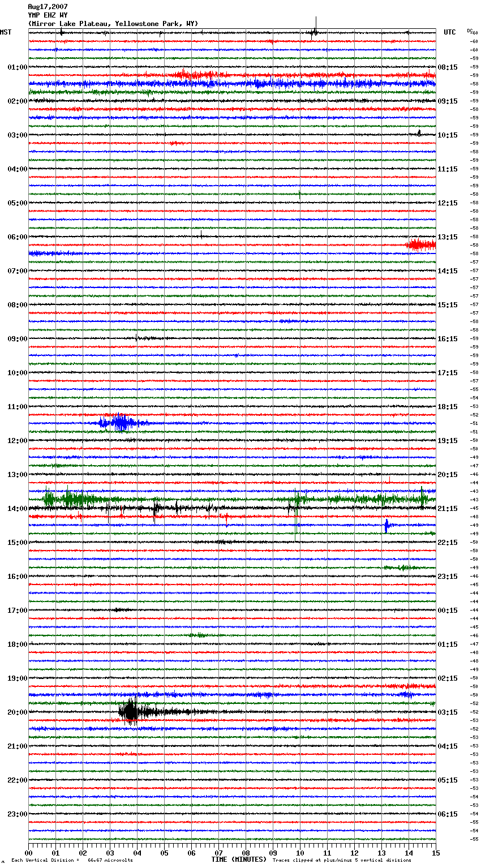This screenshot has height=868, width=481.
Task: Click the 04:00 MST row label
Action: [x=17, y=169]
